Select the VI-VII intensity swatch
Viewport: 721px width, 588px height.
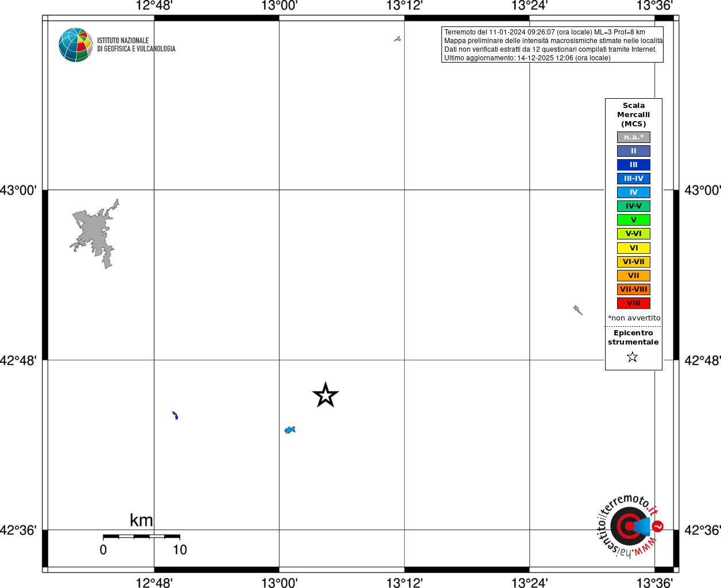point(634,262)
